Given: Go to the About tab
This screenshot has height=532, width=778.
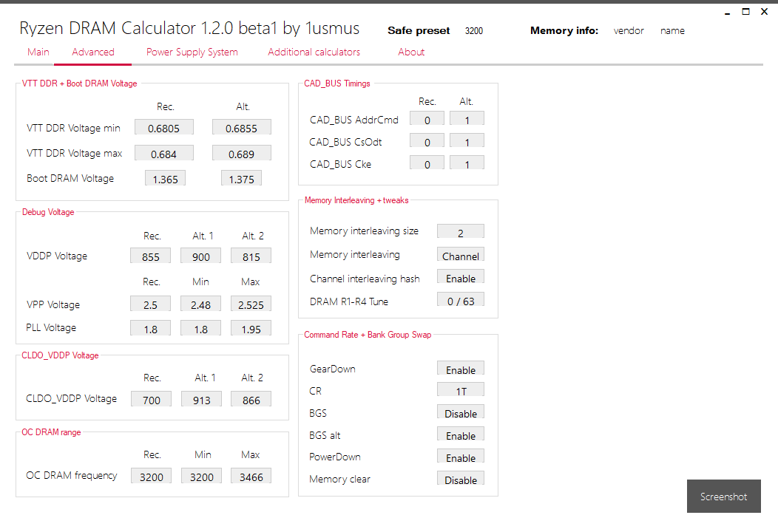Looking at the screenshot, I should [411, 52].
